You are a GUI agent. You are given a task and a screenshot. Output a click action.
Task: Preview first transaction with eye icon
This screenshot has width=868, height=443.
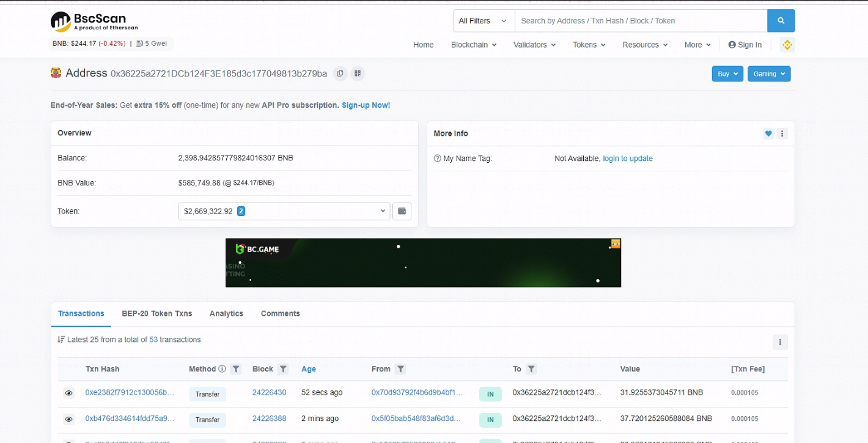coord(69,393)
